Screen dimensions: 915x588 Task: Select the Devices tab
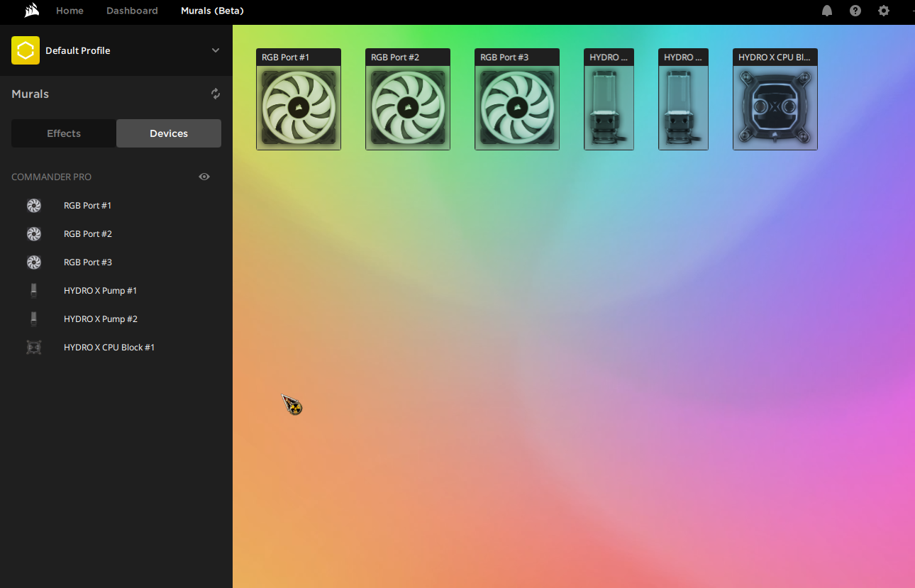point(169,133)
